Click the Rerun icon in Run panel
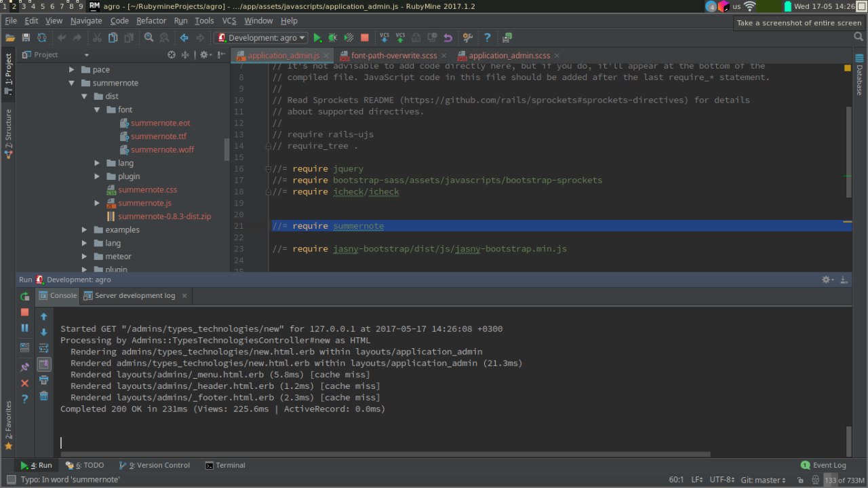Screen dimensions: 868x488 coord(24,297)
